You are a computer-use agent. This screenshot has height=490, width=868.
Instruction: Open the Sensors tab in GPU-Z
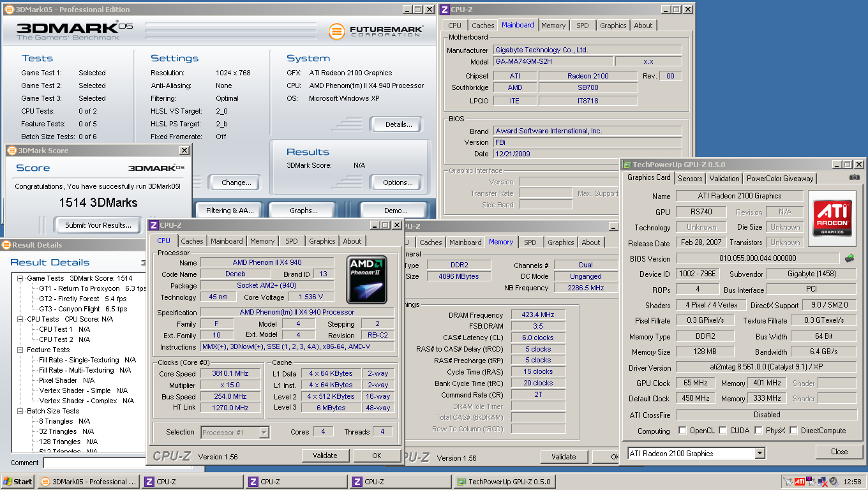pyautogui.click(x=690, y=179)
